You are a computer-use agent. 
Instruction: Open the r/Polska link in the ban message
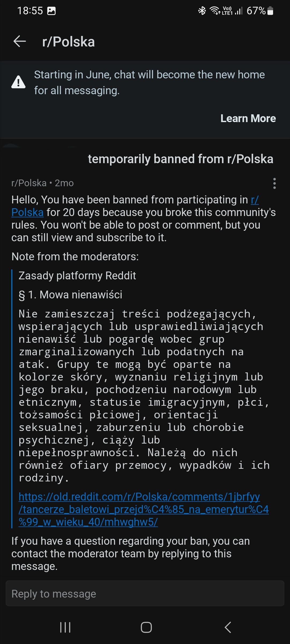27,212
